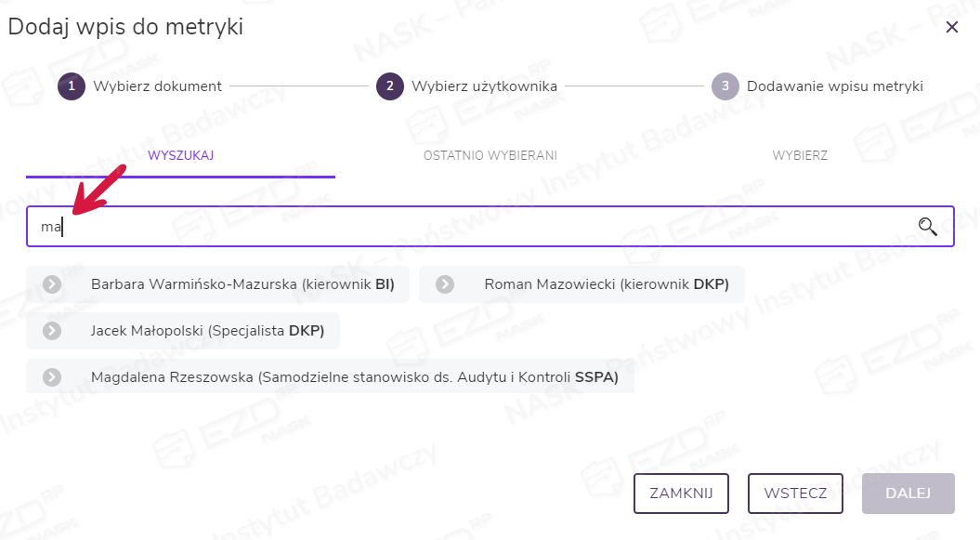This screenshot has width=980, height=540.
Task: Click step 3 circle Dodawanie wpisu metryki
Action: pos(725,86)
